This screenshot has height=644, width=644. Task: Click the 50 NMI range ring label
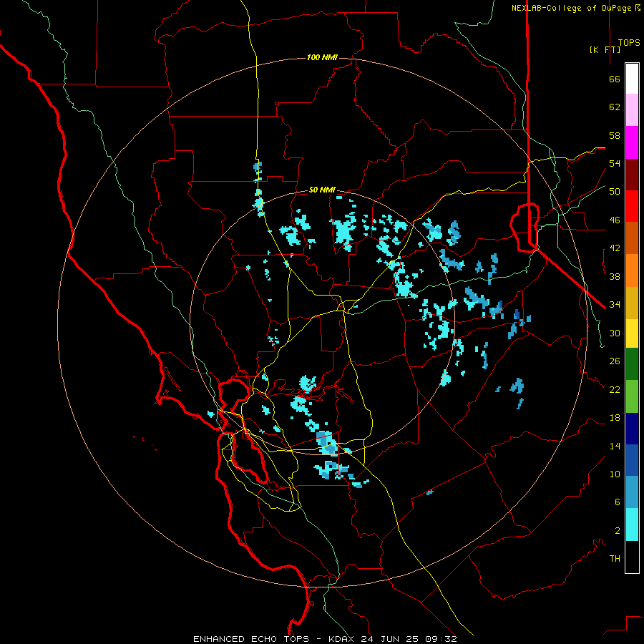322,190
